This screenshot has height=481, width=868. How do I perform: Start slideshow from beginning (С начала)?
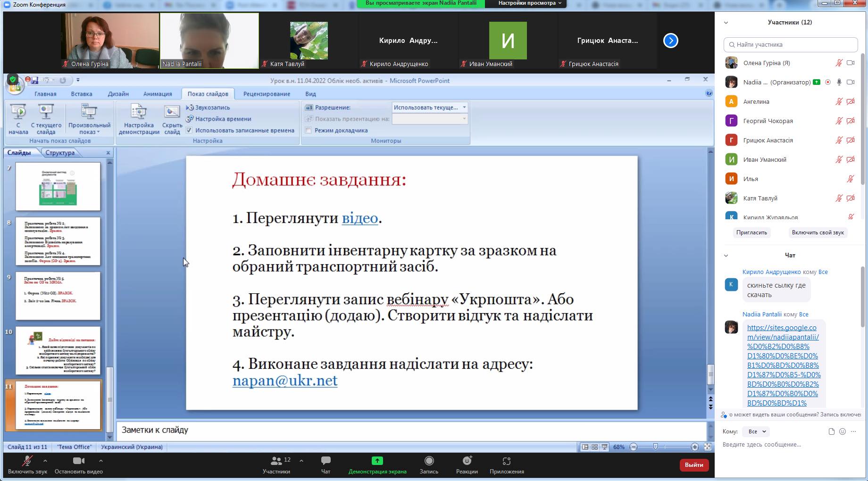(18, 119)
